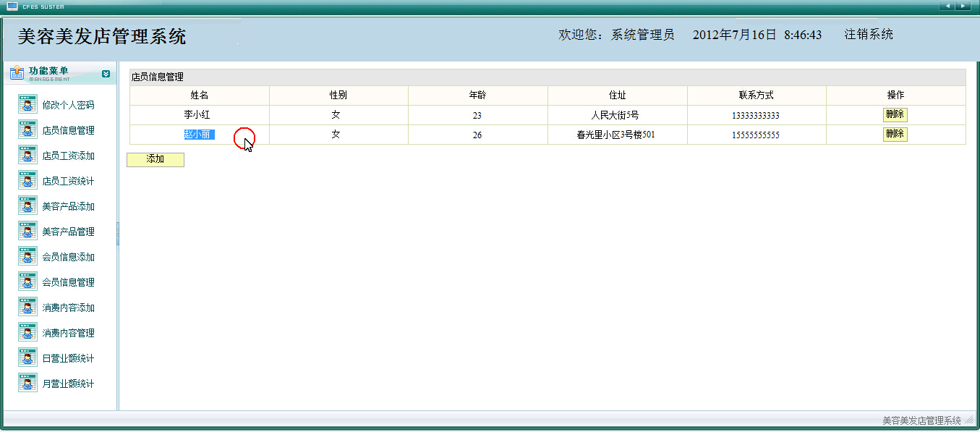Click age cell 26
The image size is (980, 432).
pos(477,135)
